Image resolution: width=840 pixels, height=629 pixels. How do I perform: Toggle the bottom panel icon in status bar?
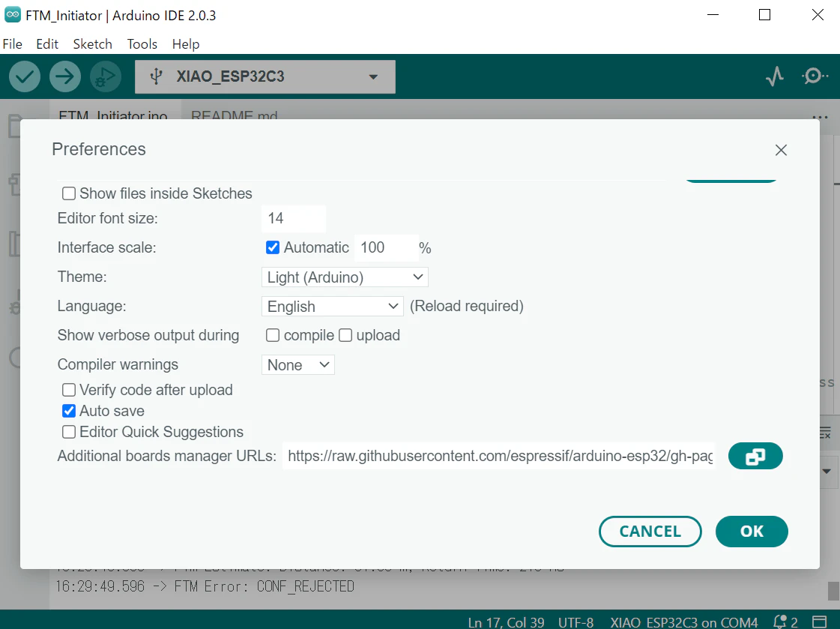coord(820,622)
